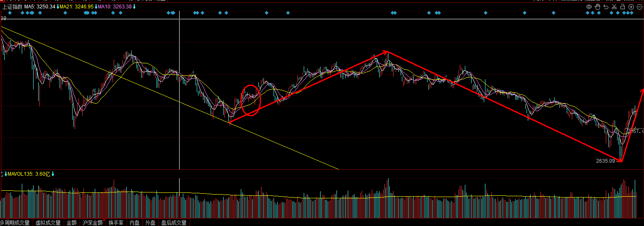Select the 盘后成交量 tab
644x226 pixels.
coord(174,223)
